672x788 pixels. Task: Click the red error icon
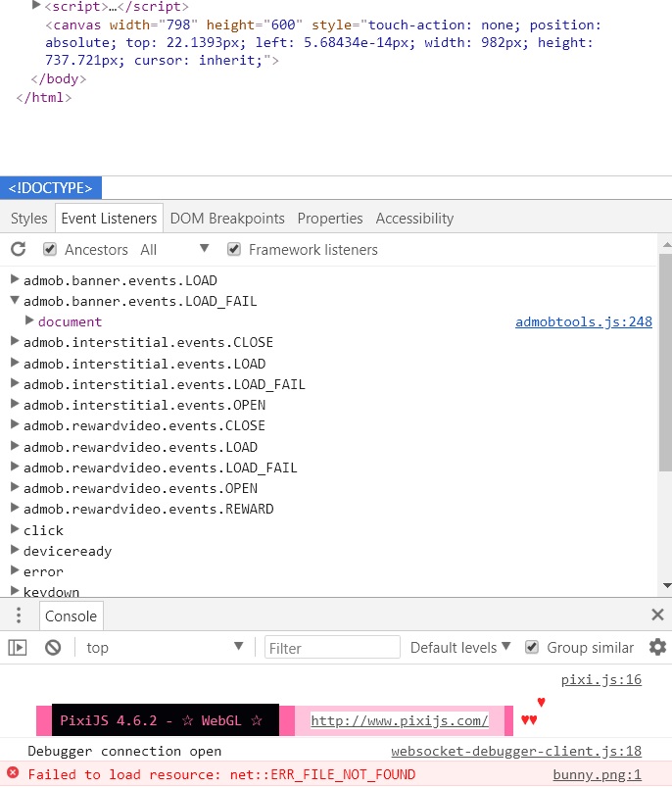tap(13, 773)
